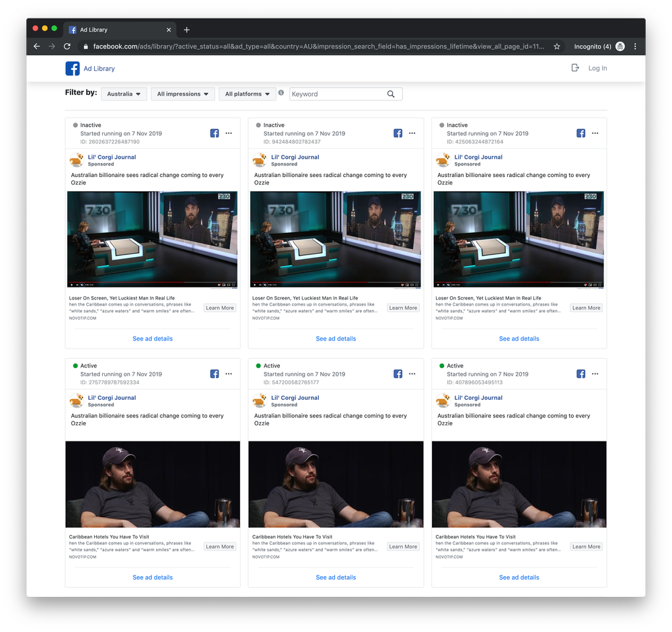Bookmark this page with the star icon
The height and width of the screenshot is (632, 672).
click(557, 46)
